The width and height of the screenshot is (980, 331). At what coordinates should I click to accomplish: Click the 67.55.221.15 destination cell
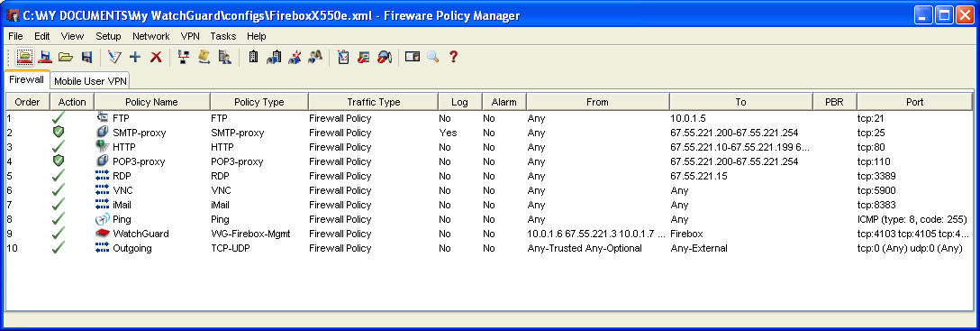pyautogui.click(x=699, y=176)
